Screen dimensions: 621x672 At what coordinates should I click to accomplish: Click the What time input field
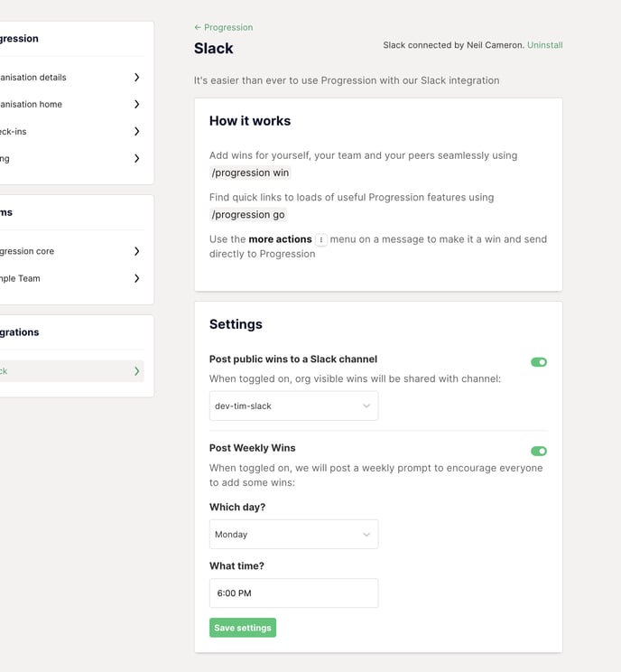(x=293, y=593)
